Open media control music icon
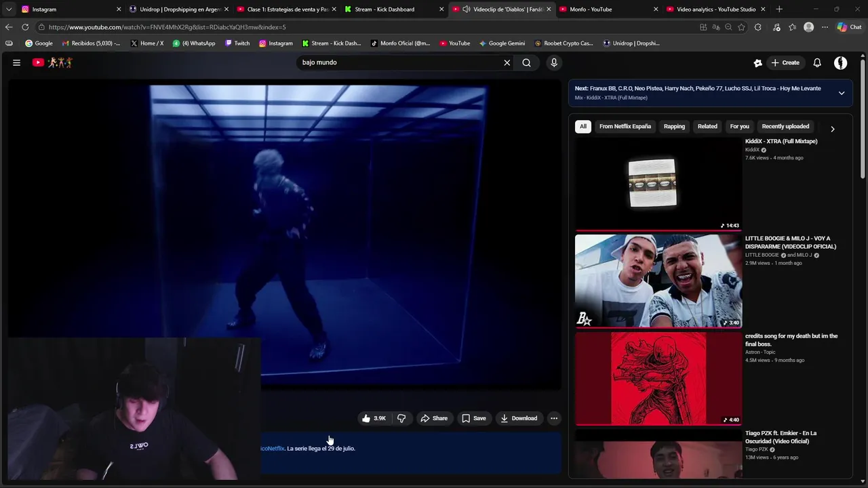Viewport: 868px width, 488px height. coord(775,27)
